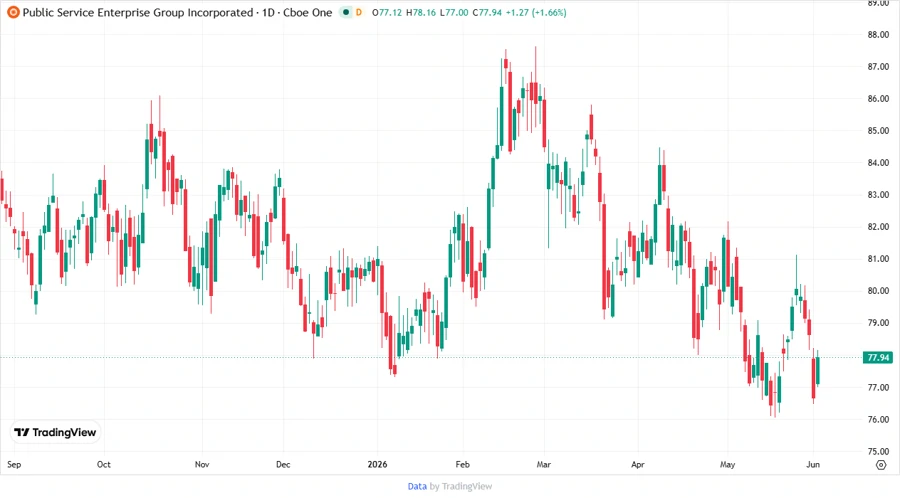The height and width of the screenshot is (498, 900).
Task: Click the Public Service Enterprise Group title
Action: point(138,12)
